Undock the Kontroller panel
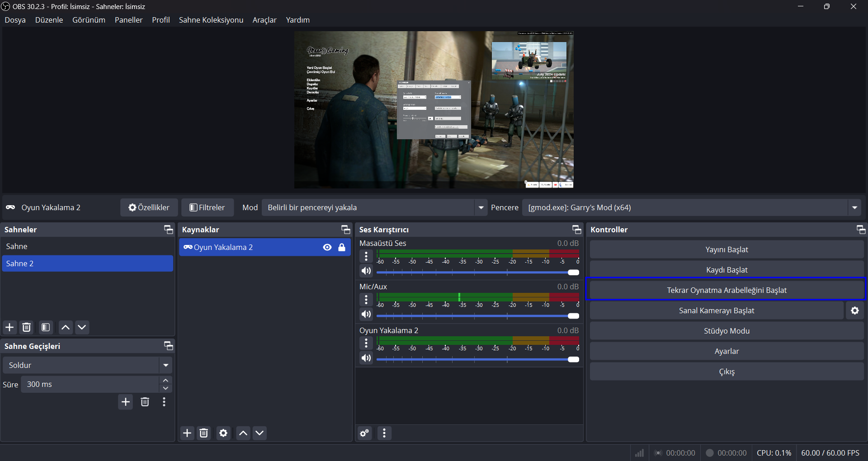The height and width of the screenshot is (461, 868). click(x=861, y=230)
